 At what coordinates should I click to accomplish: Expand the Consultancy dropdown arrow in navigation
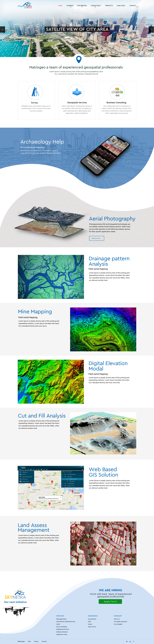pyautogui.click(x=95, y=7)
